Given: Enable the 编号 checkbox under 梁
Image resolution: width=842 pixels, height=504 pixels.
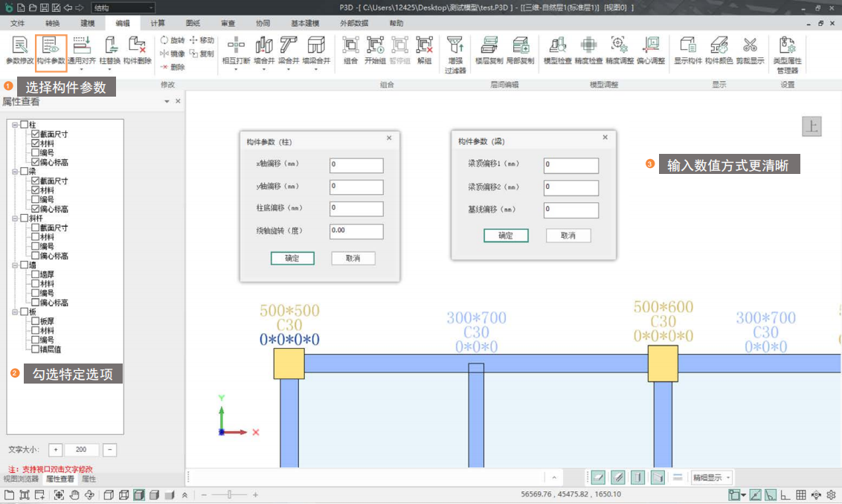Looking at the screenshot, I should click(x=35, y=200).
